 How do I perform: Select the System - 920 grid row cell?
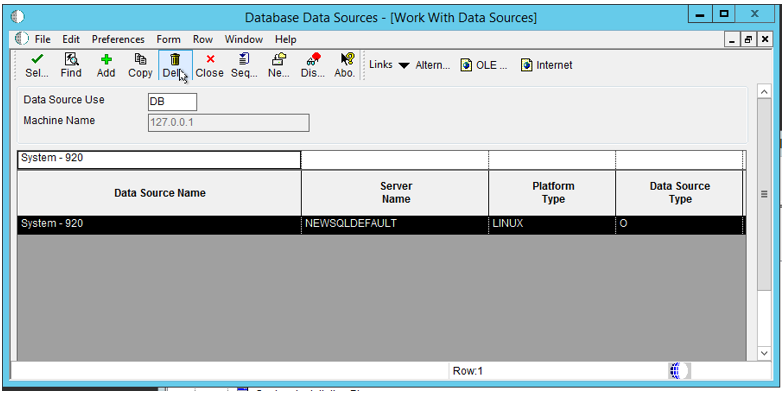(159, 224)
